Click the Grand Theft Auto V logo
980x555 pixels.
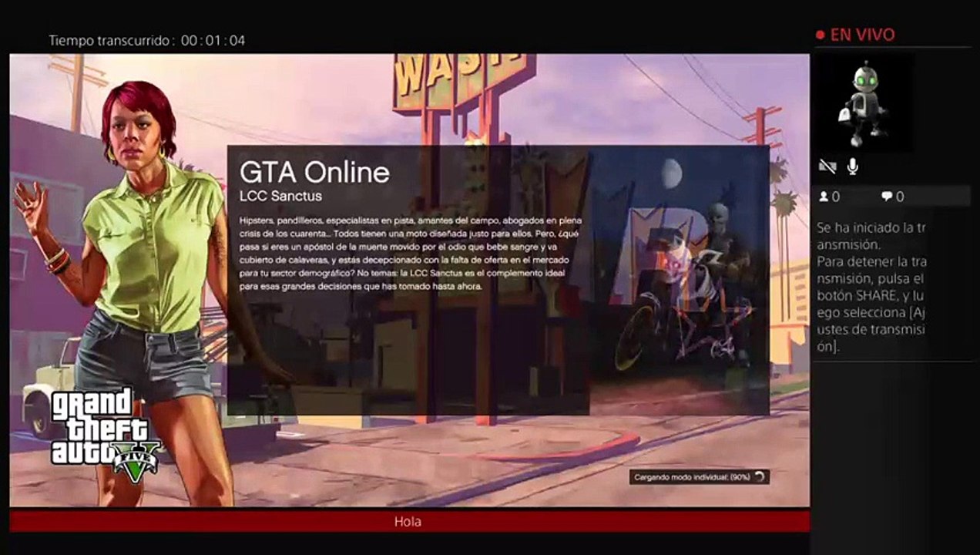(106, 436)
